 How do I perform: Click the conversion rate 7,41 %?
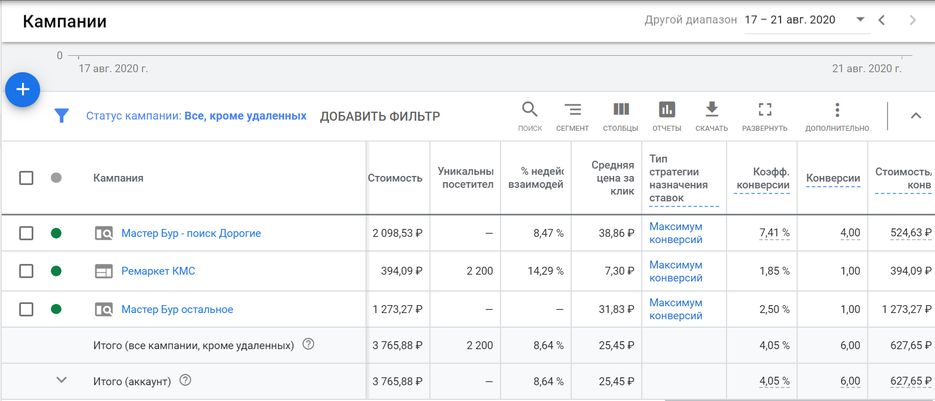click(x=775, y=233)
